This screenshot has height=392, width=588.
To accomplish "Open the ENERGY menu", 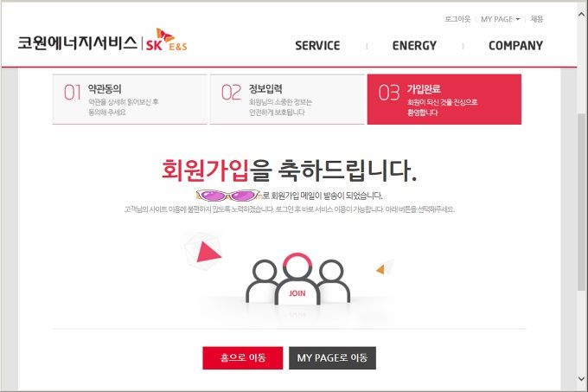I will coord(414,46).
